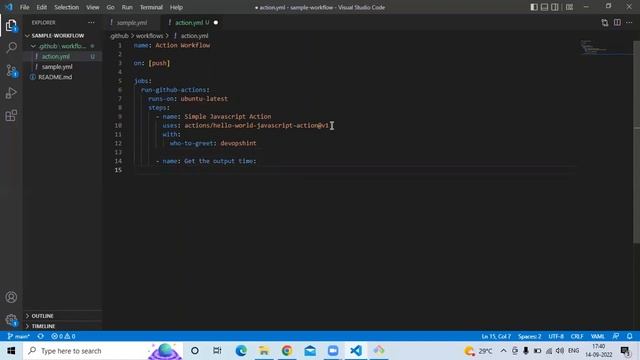This screenshot has width=640, height=360.
Task: Open the Run and Debug view
Action: click(11, 93)
